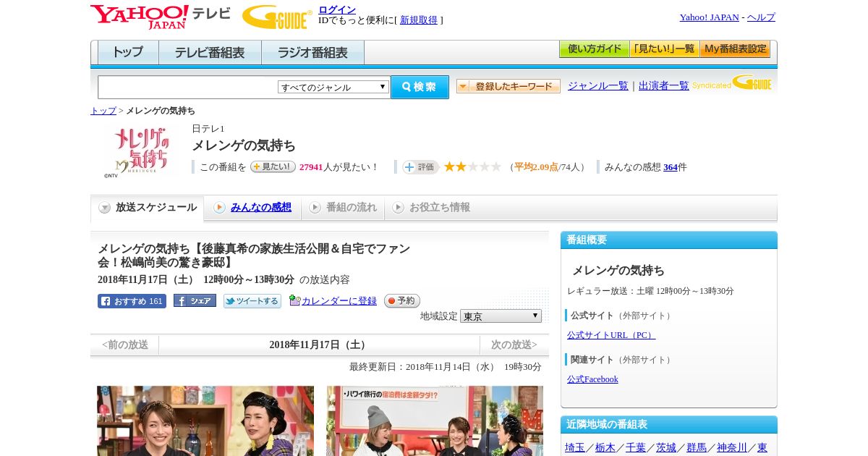The image size is (868, 456).
Task: Open 埼玉 regional program guide
Action: click(x=575, y=447)
